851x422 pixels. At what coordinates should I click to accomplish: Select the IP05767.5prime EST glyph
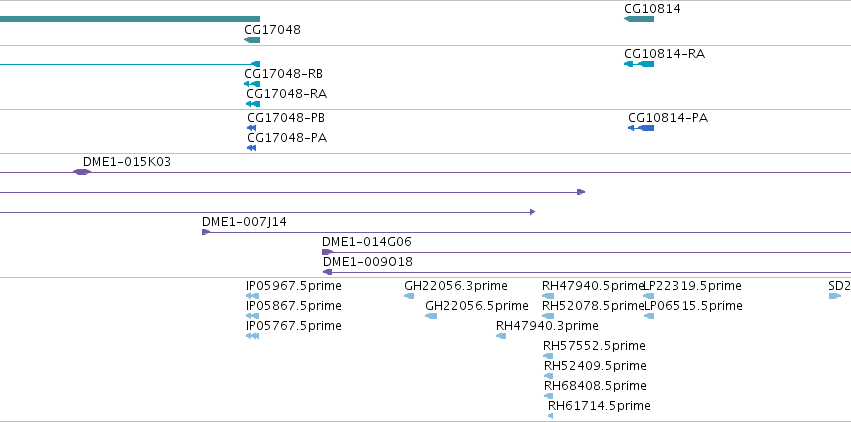tap(252, 336)
